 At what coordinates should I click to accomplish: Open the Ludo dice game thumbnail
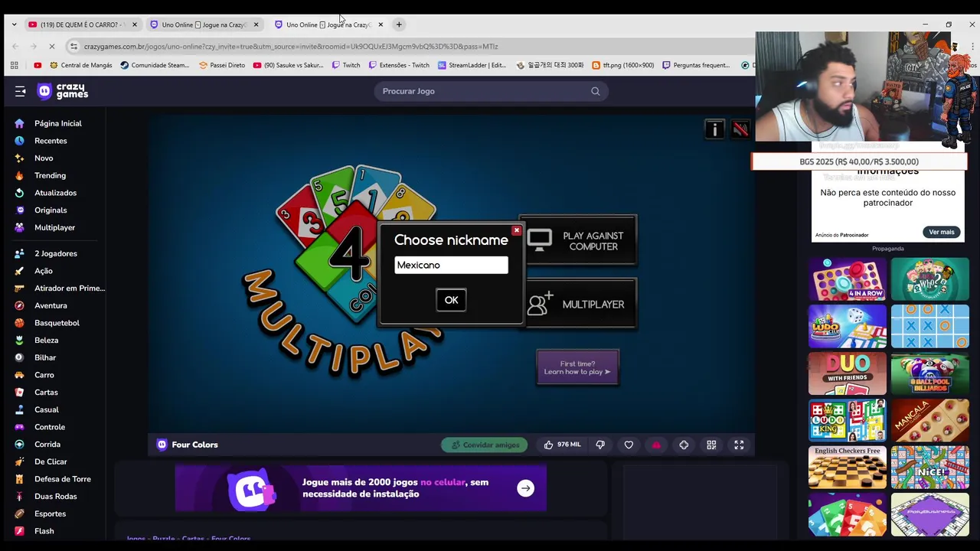point(848,327)
